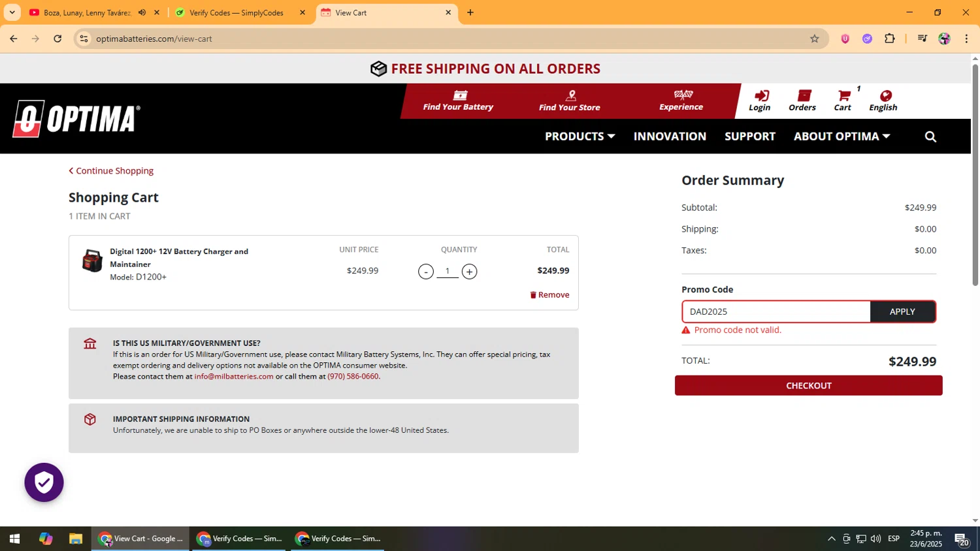Open the tab search dropdown arrow

click(x=12, y=12)
